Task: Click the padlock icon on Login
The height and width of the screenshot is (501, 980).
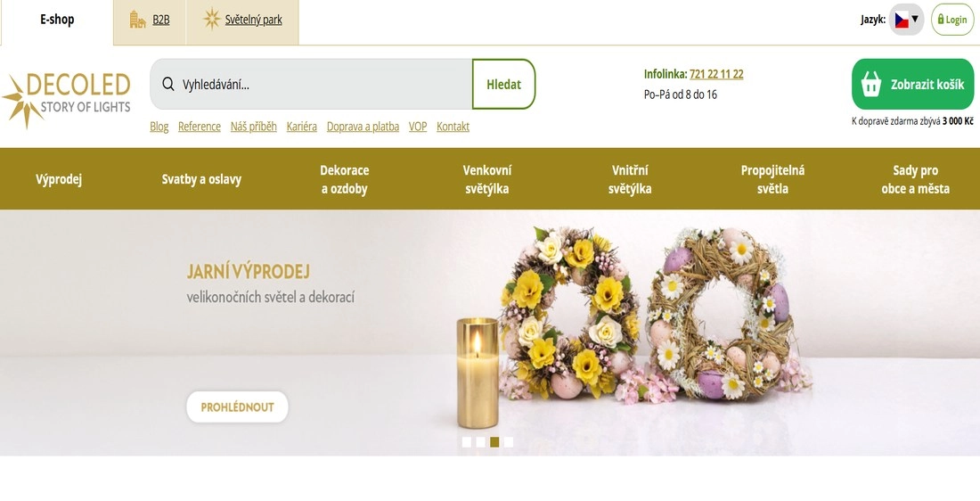Action: (x=941, y=20)
